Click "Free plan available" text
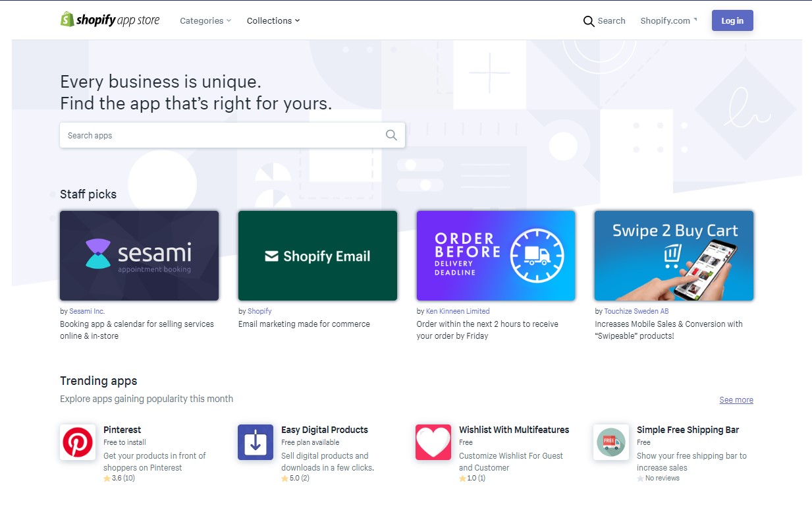Viewport: 812px width, 522px height. pos(310,442)
